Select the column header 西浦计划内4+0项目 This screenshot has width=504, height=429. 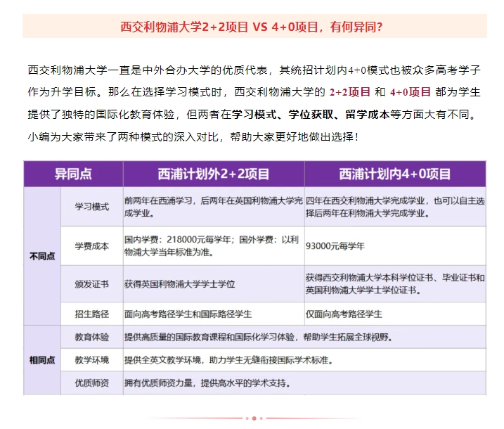pos(395,174)
